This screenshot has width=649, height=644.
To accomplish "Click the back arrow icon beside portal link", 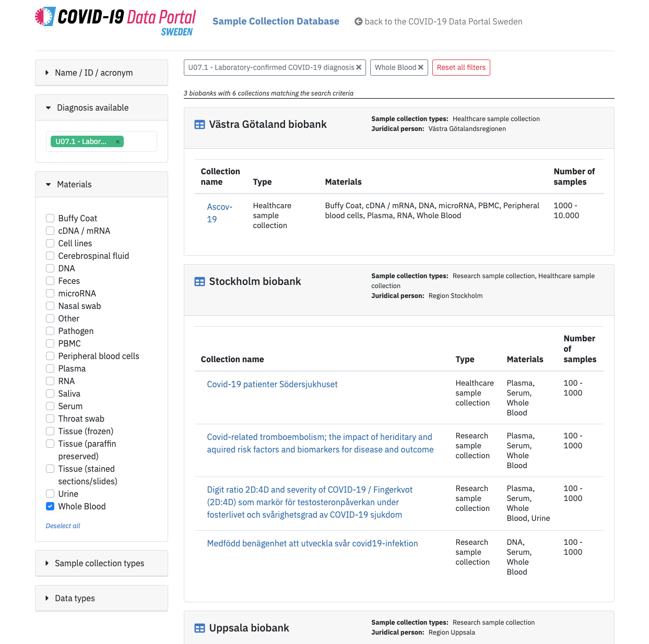I will (x=358, y=21).
